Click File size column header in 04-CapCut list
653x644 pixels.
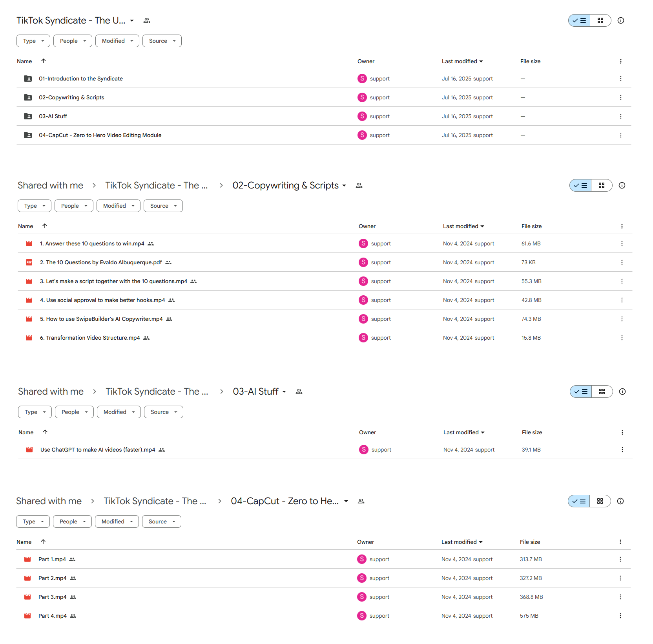530,542
